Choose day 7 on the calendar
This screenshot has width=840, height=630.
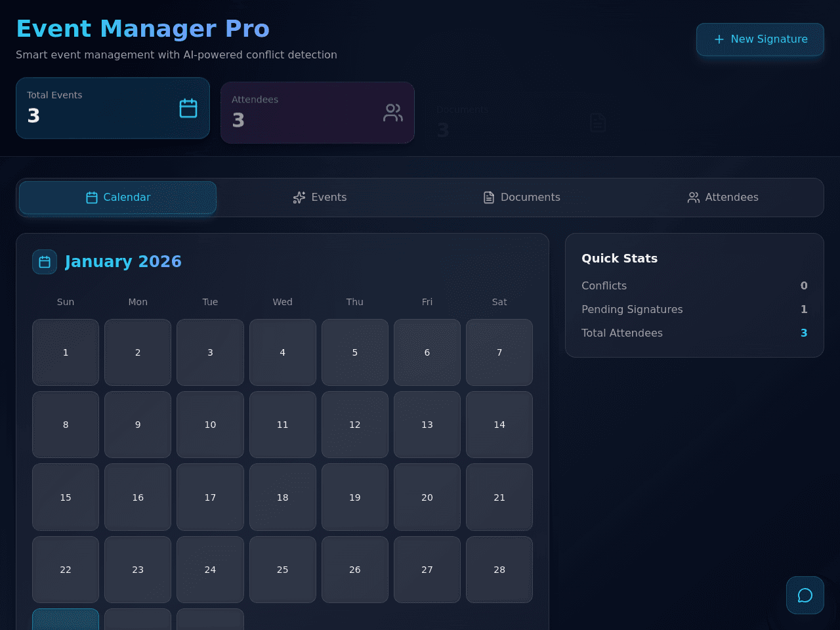pos(499,352)
